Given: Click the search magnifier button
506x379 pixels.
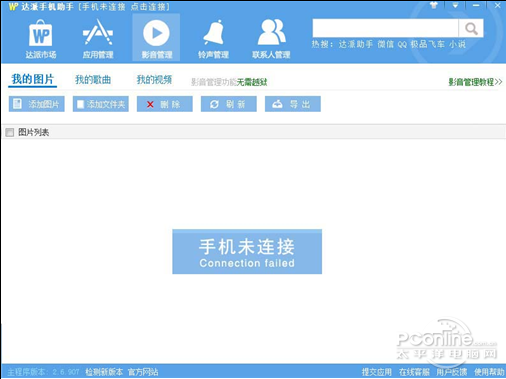Looking at the screenshot, I should pyautogui.click(x=471, y=29).
